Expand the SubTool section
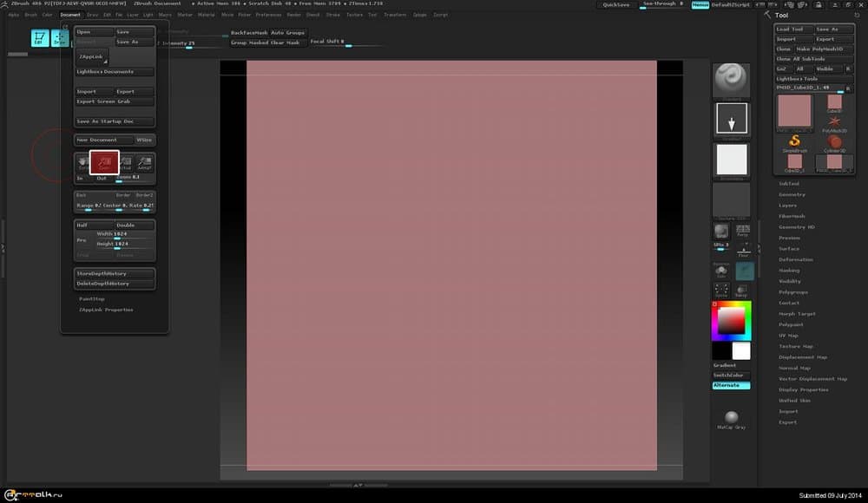The height and width of the screenshot is (503, 868). point(789,184)
